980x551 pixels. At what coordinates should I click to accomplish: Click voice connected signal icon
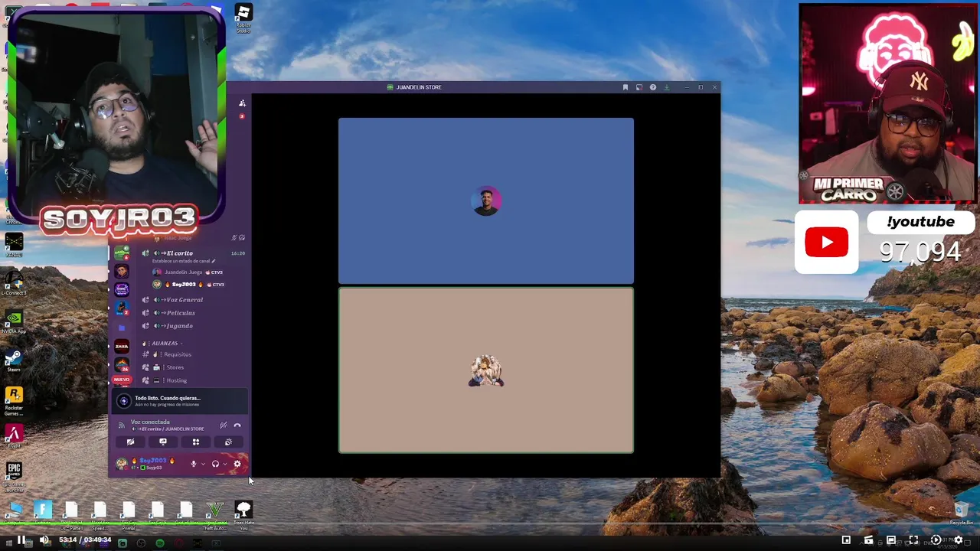pyautogui.click(x=121, y=425)
